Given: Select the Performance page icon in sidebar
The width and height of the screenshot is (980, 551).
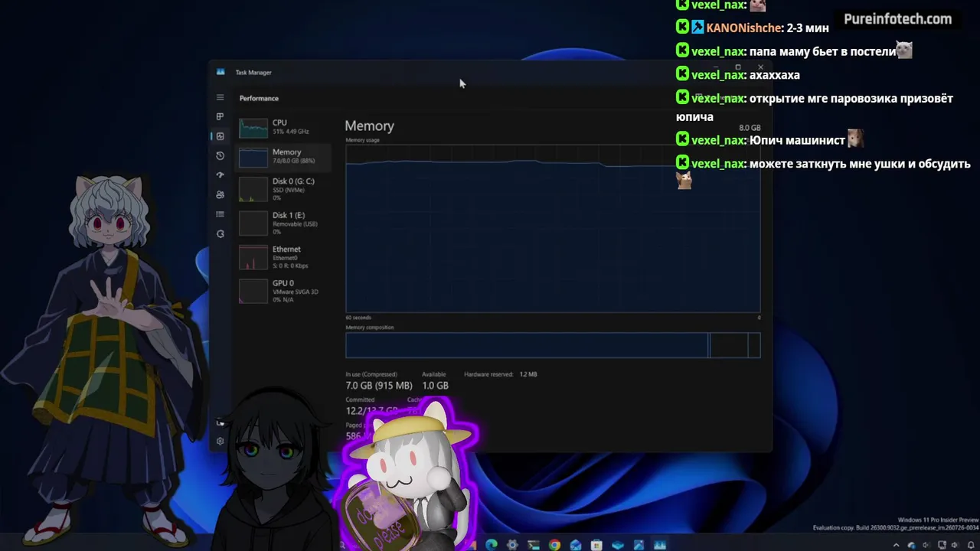Looking at the screenshot, I should [x=220, y=136].
